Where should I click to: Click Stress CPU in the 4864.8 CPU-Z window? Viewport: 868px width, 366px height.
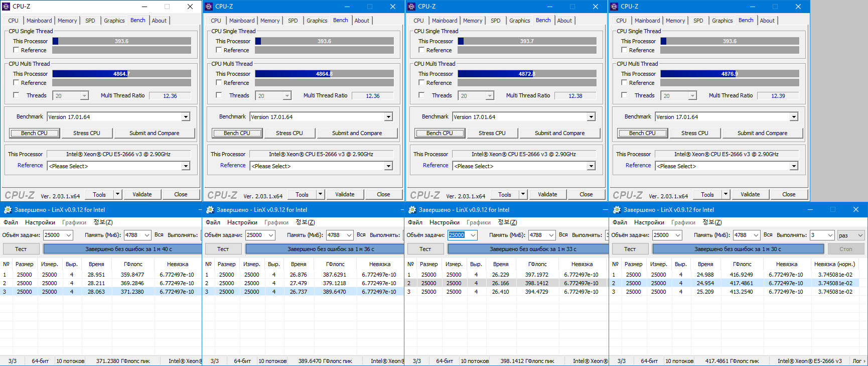tap(290, 133)
